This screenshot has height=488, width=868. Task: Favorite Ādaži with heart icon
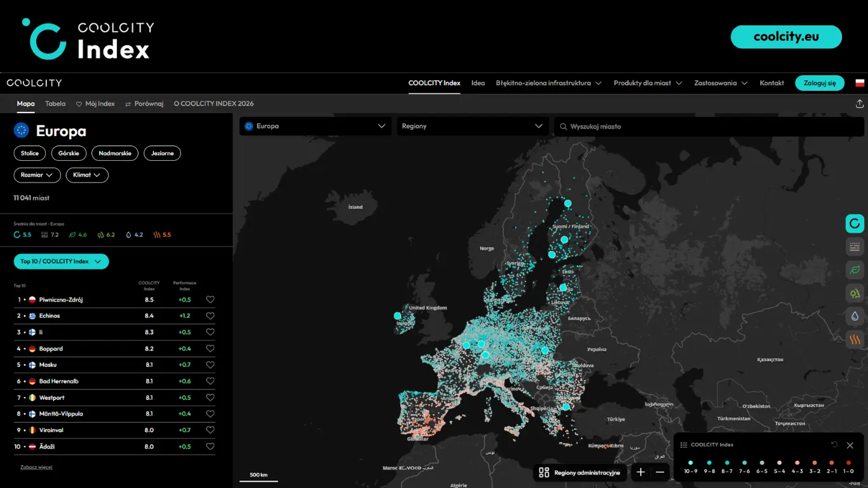click(210, 447)
